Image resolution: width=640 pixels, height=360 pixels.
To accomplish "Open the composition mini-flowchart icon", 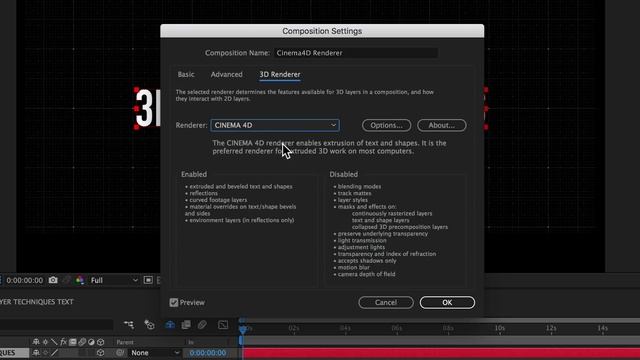I will click(129, 325).
